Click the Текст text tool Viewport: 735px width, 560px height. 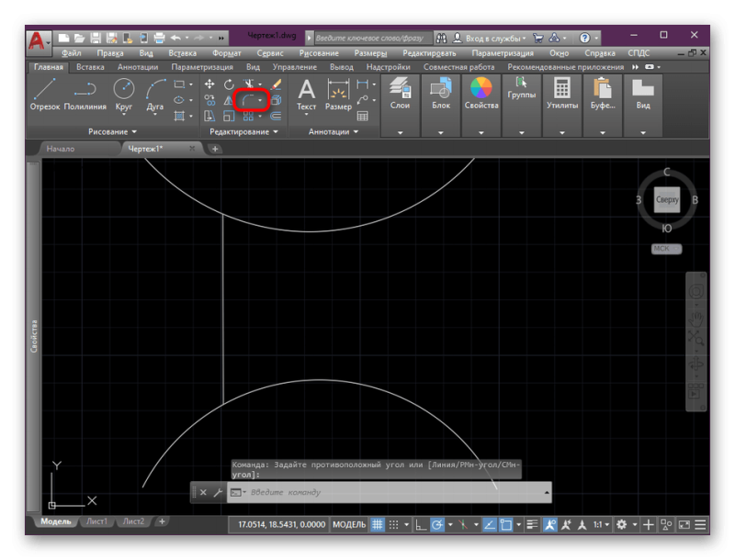307,95
